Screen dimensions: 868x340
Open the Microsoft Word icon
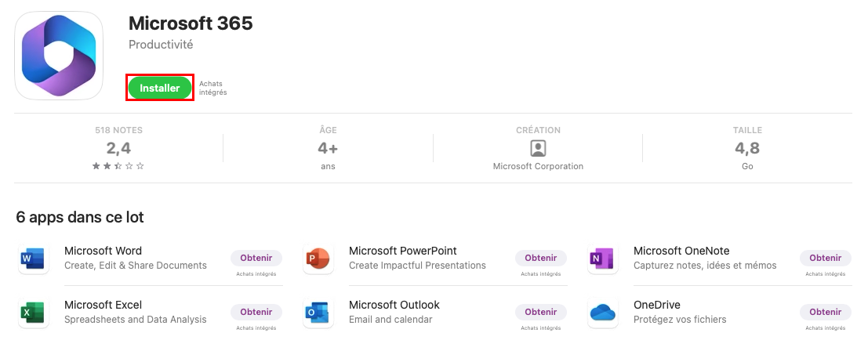click(33, 259)
